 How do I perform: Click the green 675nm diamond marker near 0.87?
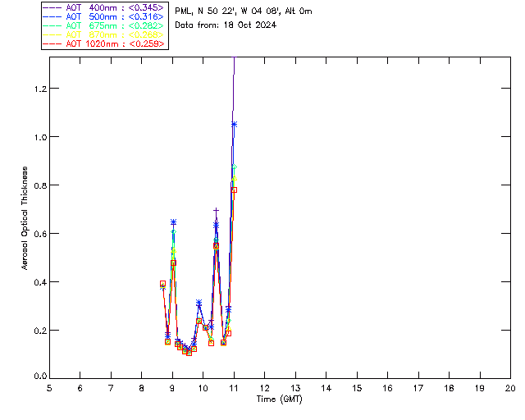click(235, 167)
